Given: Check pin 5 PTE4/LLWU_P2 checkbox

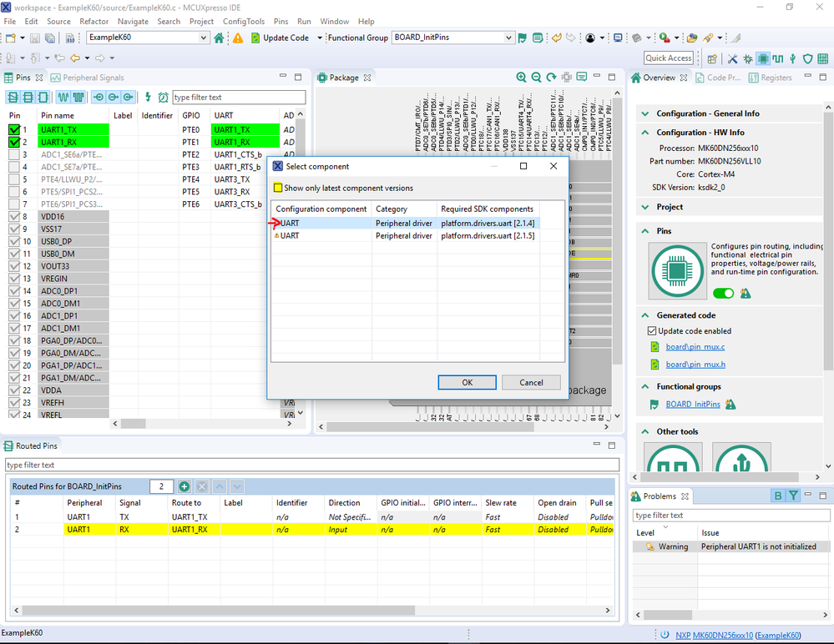Looking at the screenshot, I should tap(14, 179).
